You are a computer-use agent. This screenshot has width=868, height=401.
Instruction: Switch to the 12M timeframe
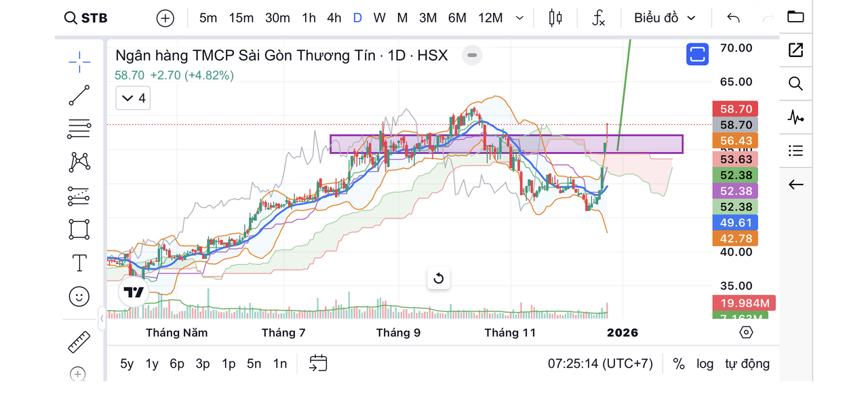490,18
